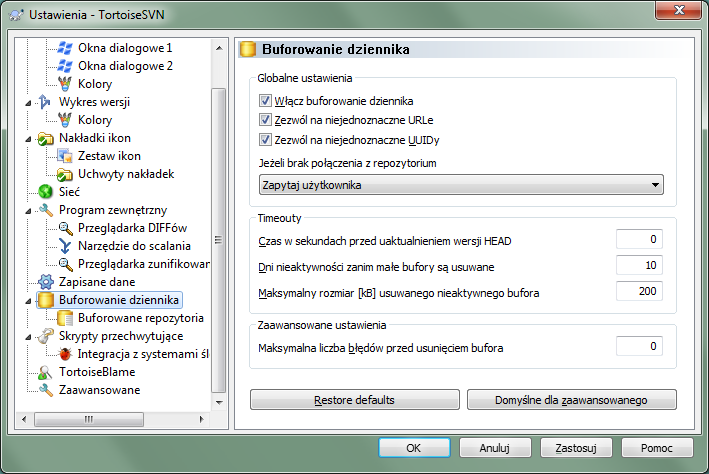Toggle Włącz buforowanie dziennika checkbox
This screenshot has width=709, height=474.
[265, 100]
